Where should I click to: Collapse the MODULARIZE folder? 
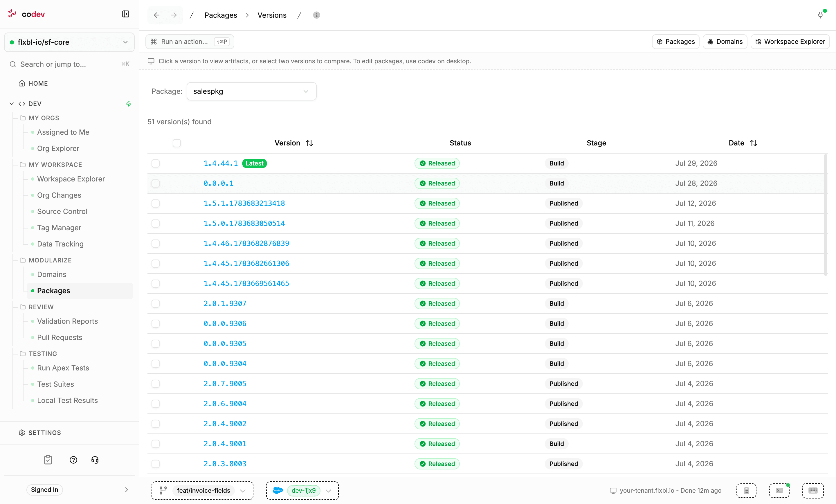46,260
